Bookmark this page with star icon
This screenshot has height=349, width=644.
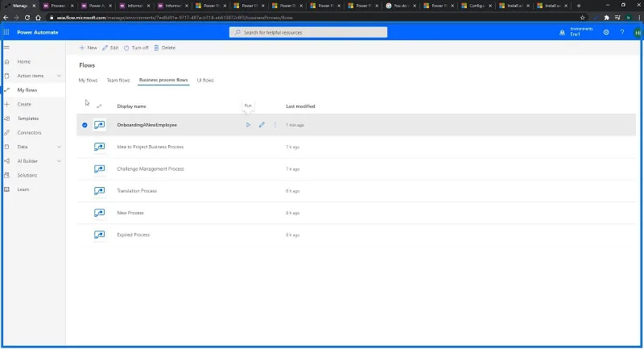coord(582,18)
